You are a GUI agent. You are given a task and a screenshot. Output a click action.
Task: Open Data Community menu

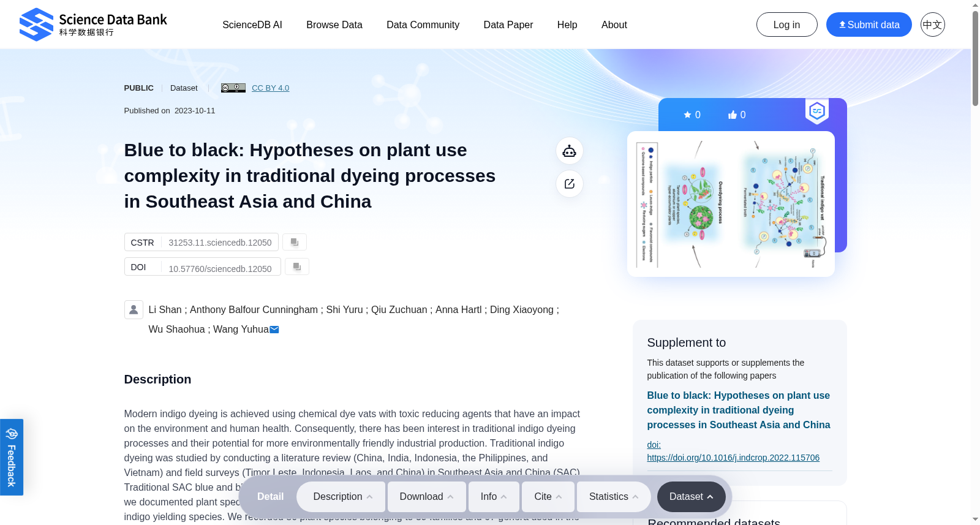[423, 25]
